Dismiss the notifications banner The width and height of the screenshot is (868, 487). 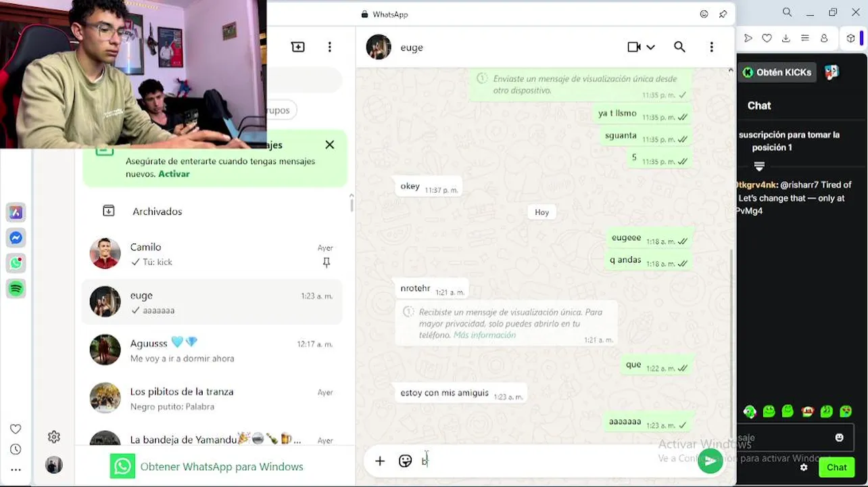[x=330, y=145]
